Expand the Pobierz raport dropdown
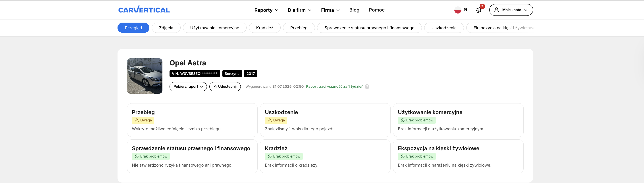Screen dimensions: 644x183 [188, 86]
